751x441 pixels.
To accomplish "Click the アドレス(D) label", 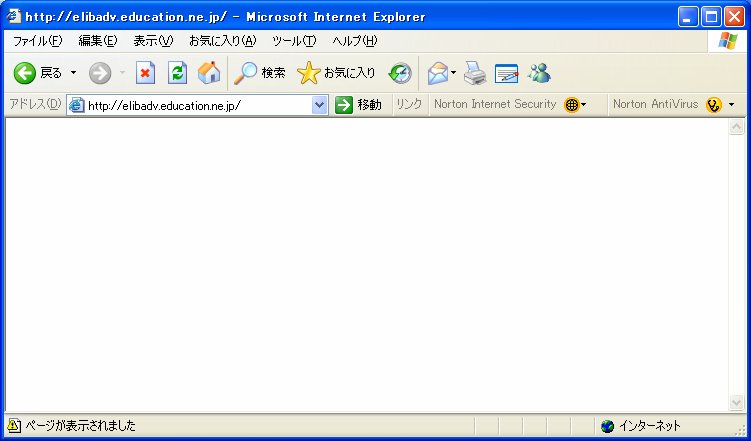I will point(35,104).
